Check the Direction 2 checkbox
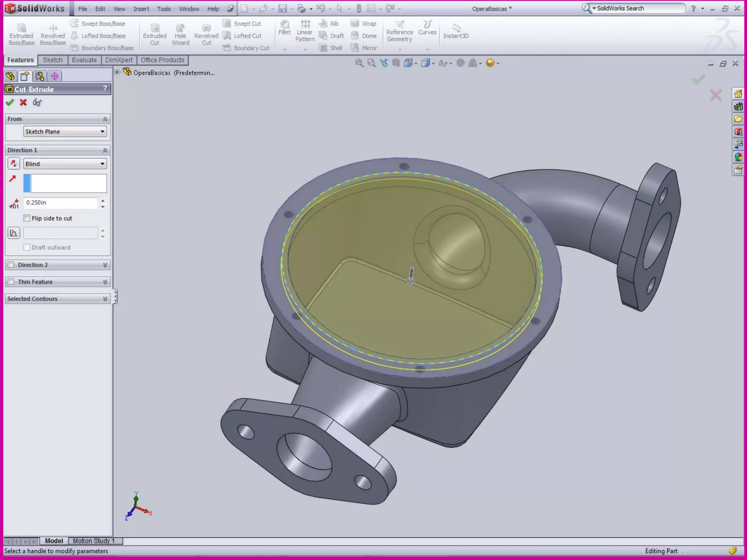Screen dimensions: 747x560 click(11, 265)
